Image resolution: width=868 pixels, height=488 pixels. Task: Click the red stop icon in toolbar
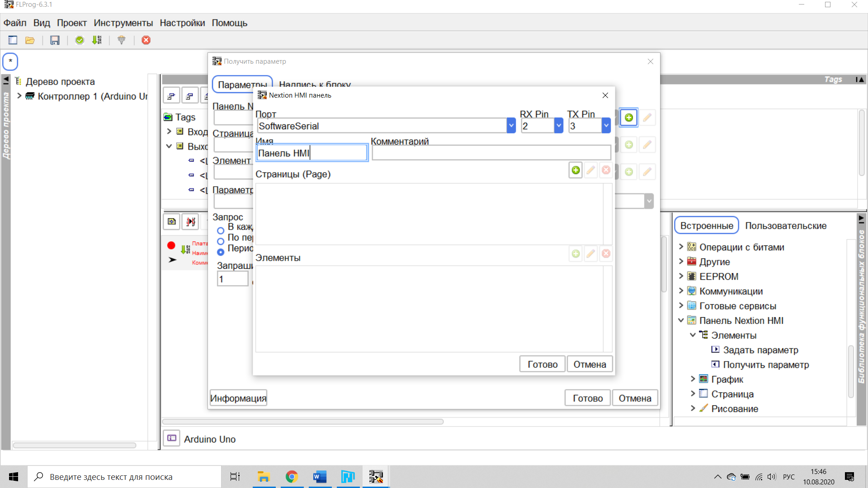[146, 40]
